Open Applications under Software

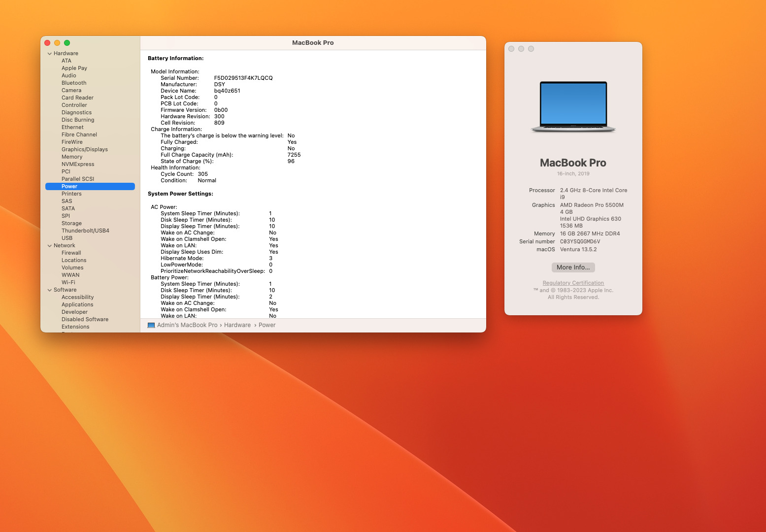tap(77, 305)
